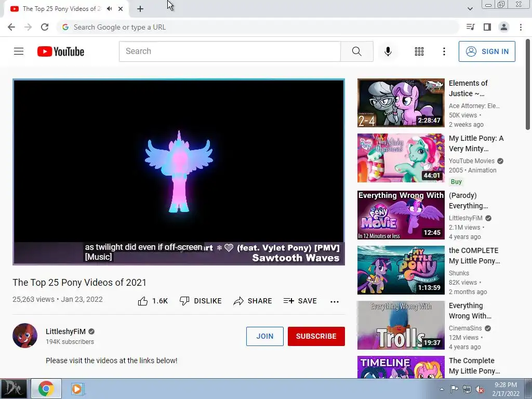Subscribe to LittleshyFiM

(316, 336)
